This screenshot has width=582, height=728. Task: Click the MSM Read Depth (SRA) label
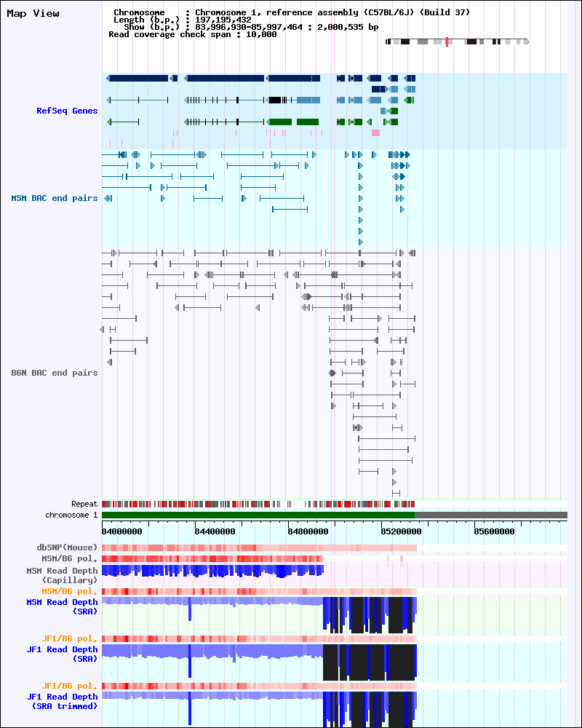(x=62, y=607)
